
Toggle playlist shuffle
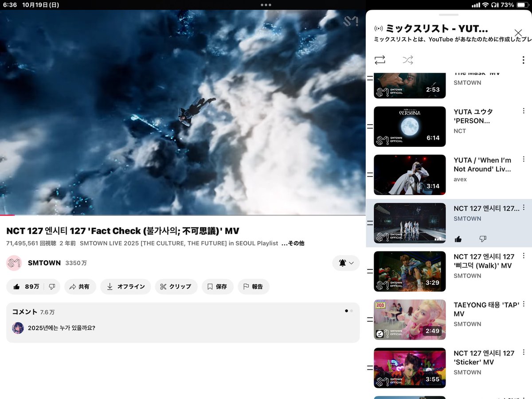click(408, 60)
